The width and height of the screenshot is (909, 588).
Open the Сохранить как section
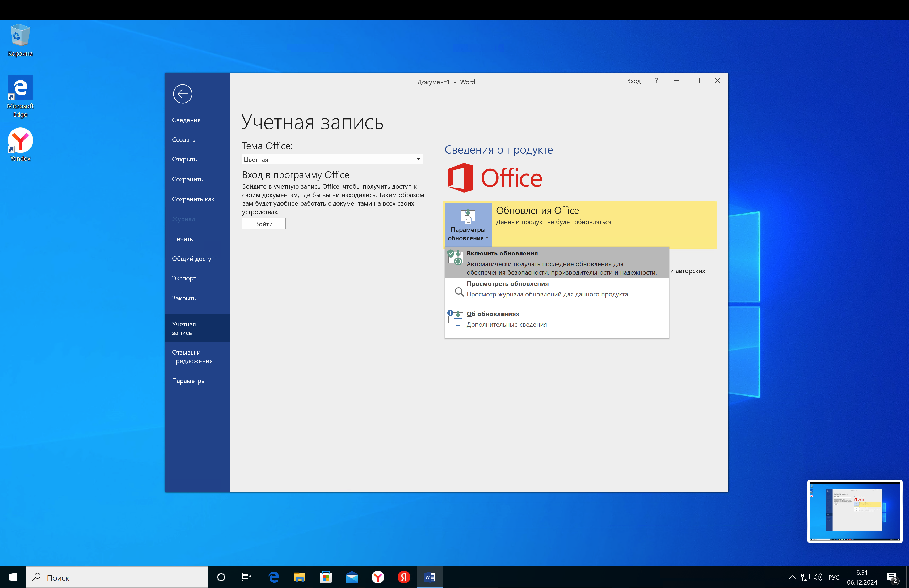[193, 199]
